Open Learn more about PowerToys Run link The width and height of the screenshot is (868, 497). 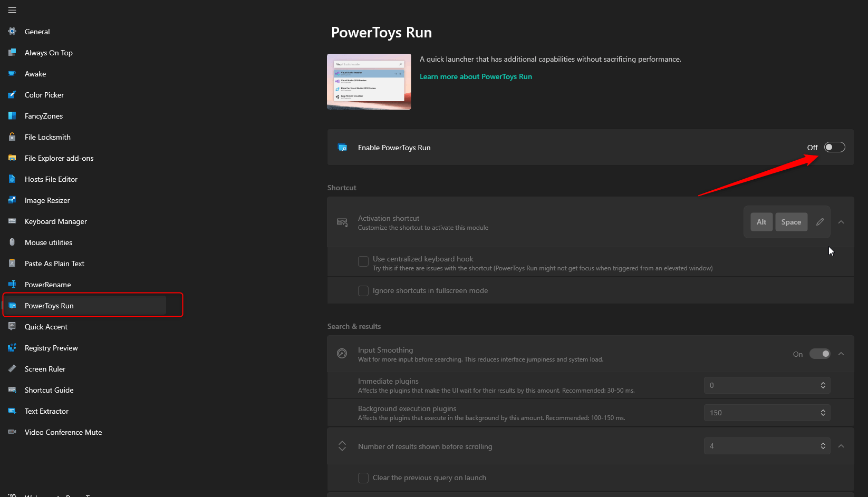[476, 76]
